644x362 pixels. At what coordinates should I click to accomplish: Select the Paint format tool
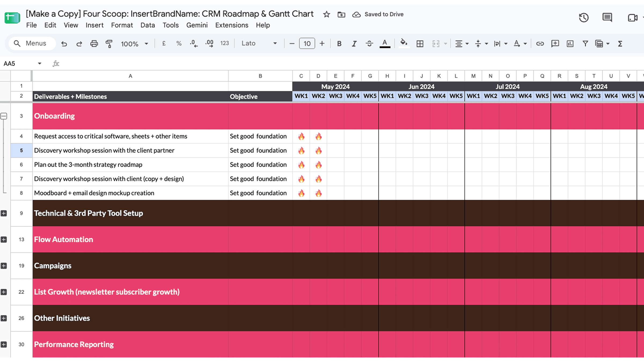pyautogui.click(x=109, y=43)
